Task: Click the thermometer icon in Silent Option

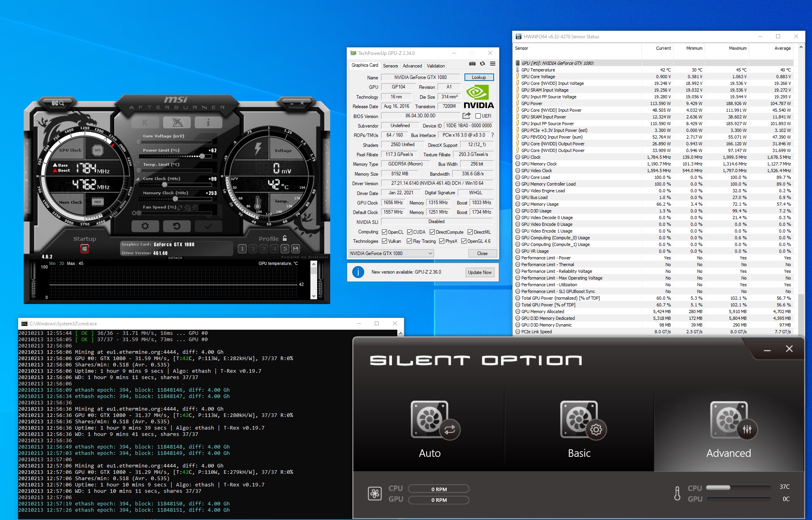Action: point(677,494)
